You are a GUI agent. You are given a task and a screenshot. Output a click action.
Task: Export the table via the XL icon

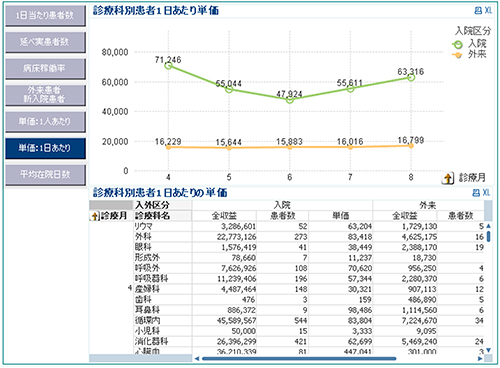click(x=486, y=193)
